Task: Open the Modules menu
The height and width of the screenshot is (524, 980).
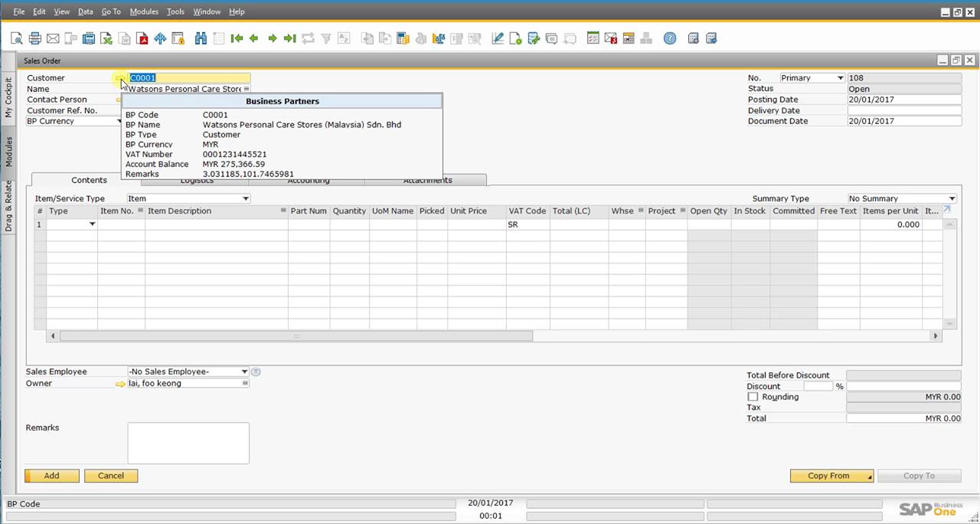Action: pos(144,11)
